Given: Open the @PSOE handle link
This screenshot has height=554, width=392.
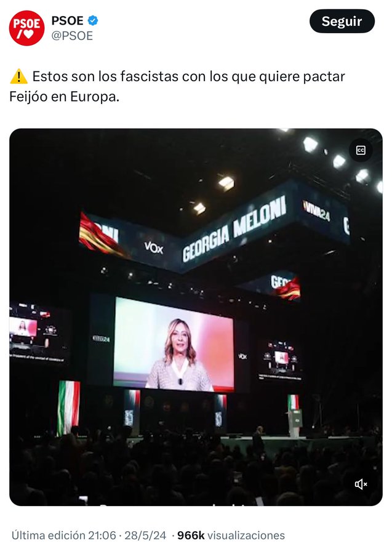Looking at the screenshot, I should (73, 36).
